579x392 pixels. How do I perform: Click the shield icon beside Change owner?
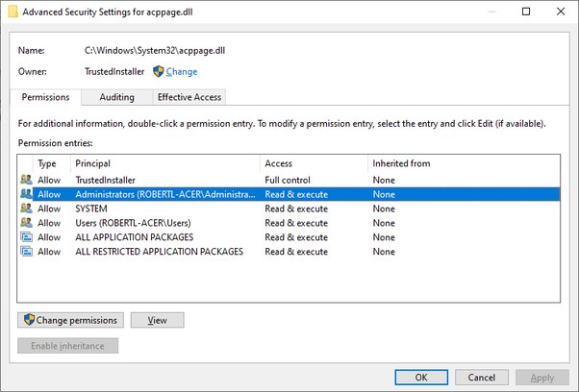click(159, 72)
